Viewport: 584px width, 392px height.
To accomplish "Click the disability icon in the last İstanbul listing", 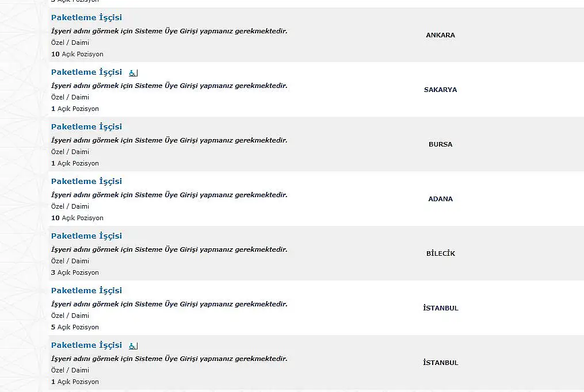I will point(133,346).
